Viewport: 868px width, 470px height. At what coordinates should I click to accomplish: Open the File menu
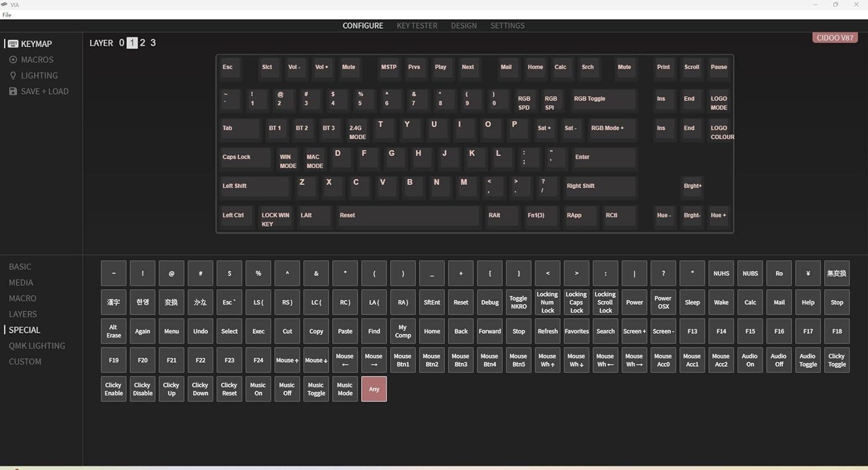click(x=7, y=15)
